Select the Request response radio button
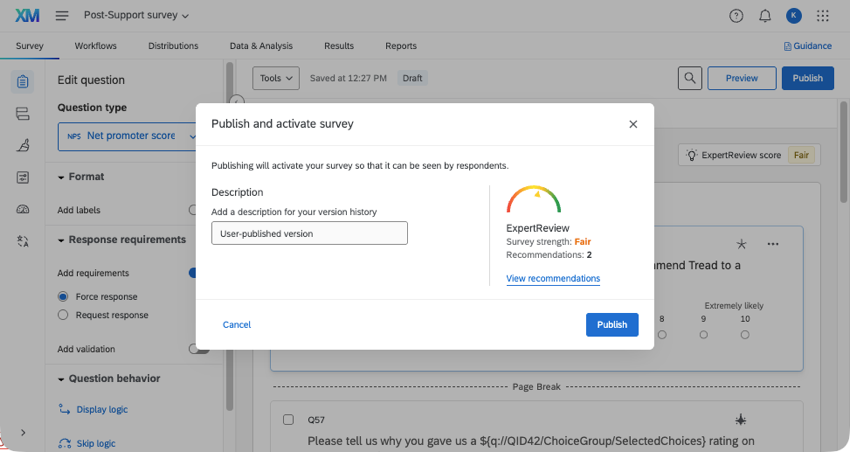The image size is (850, 452). click(63, 315)
